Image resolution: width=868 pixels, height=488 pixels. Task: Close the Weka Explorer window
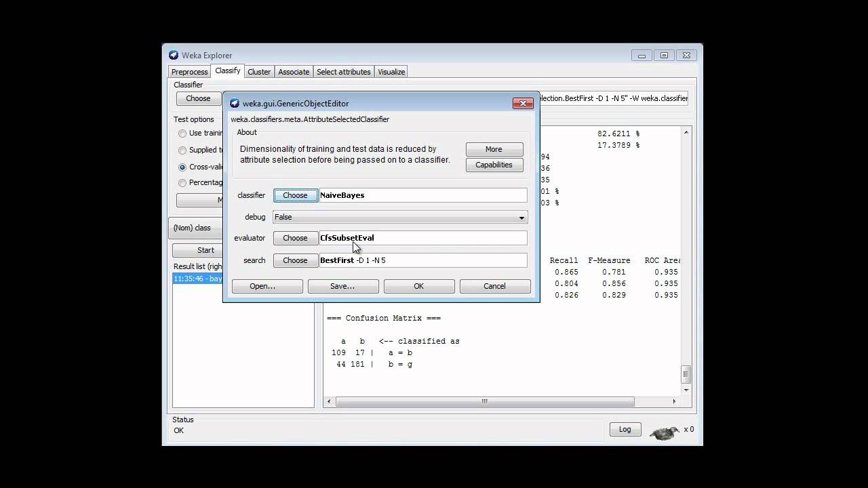[x=686, y=56]
